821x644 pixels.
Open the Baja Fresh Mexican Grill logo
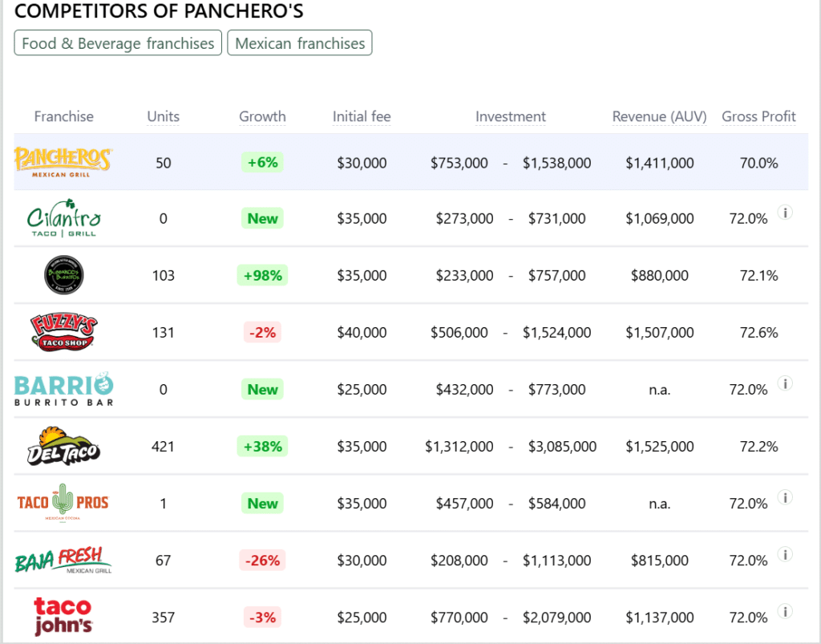(x=63, y=560)
